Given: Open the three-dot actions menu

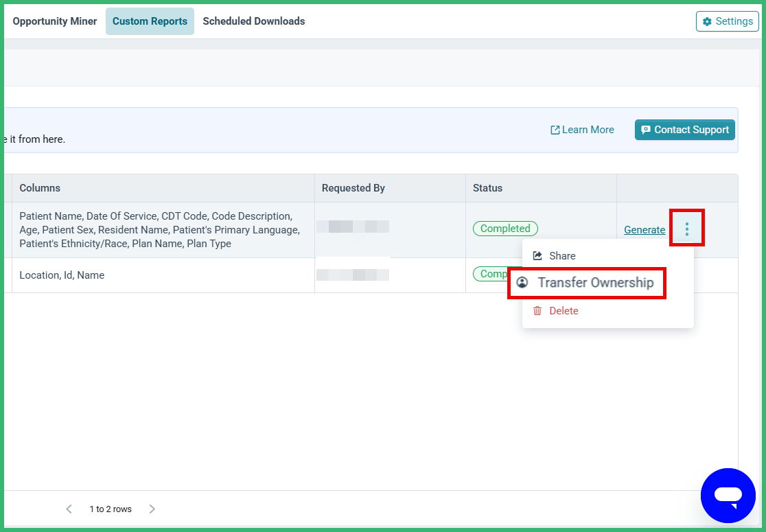Looking at the screenshot, I should point(687,228).
